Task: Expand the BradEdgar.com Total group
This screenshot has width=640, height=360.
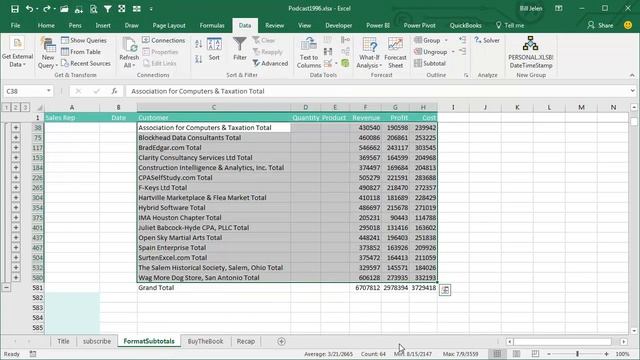Action: (16, 148)
